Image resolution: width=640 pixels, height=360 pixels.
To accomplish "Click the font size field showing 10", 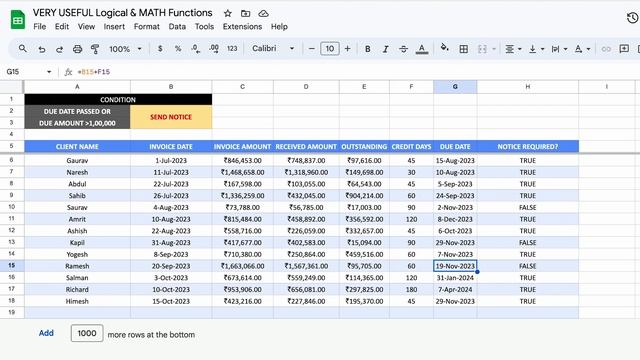I will tap(330, 49).
